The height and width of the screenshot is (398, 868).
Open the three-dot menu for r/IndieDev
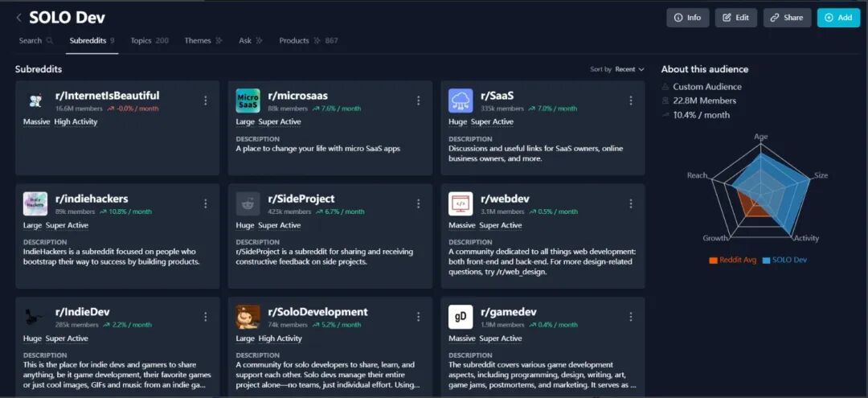206,317
